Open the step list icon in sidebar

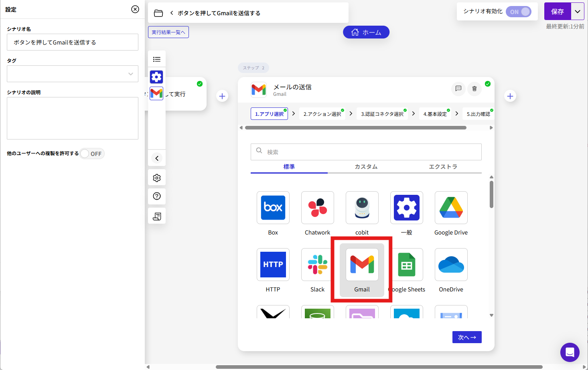pos(157,59)
